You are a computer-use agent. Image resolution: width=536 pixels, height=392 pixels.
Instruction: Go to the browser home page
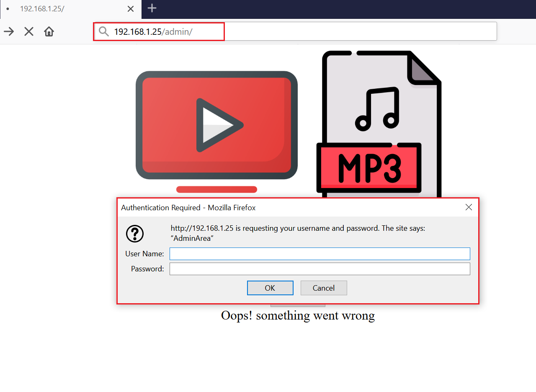click(49, 31)
